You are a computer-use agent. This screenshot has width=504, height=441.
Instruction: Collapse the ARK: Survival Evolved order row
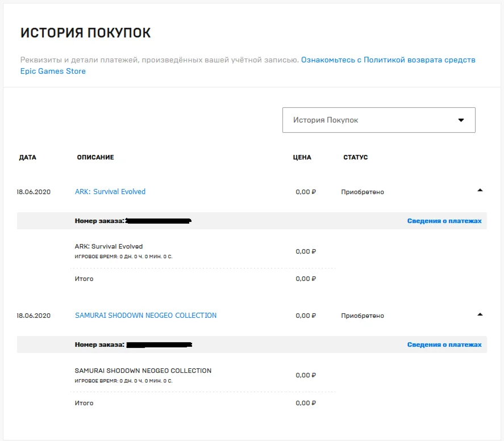pos(480,190)
